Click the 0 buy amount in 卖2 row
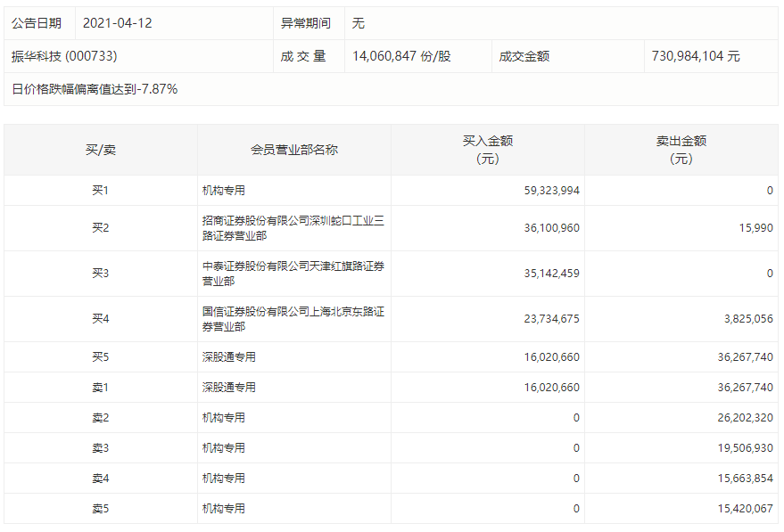 (576, 418)
